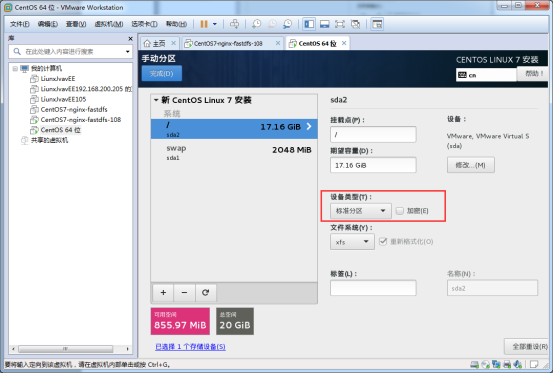Image resolution: width=553 pixels, height=373 pixels.
Task: Click the library horizontal scrollbar thumb
Action: (x=66, y=349)
